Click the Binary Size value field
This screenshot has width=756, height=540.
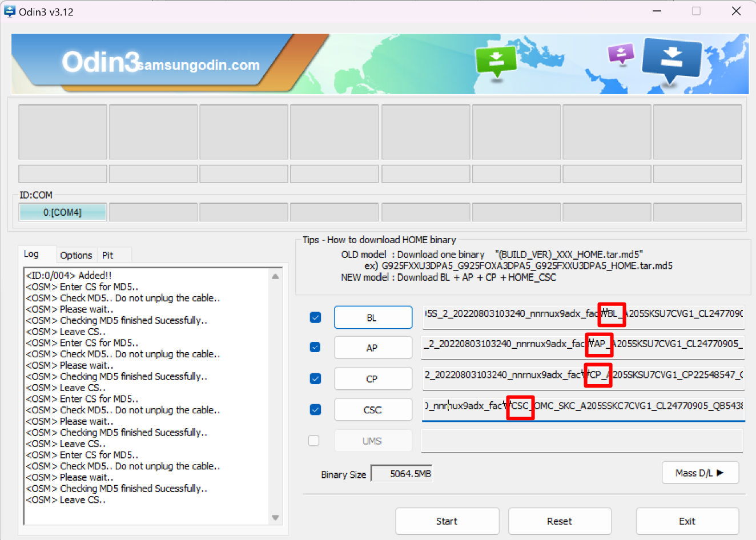point(402,473)
